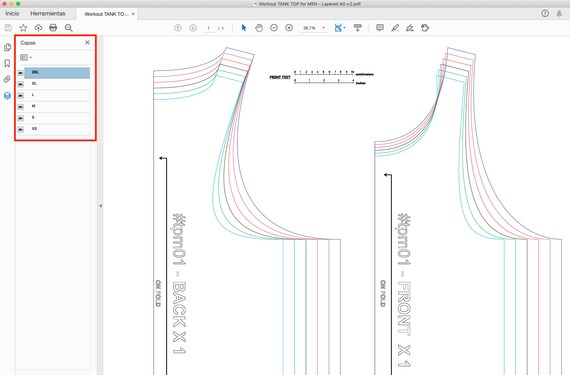This screenshot has height=375, width=570.
Task: Click the zoom in plus icon
Action: click(x=289, y=28)
